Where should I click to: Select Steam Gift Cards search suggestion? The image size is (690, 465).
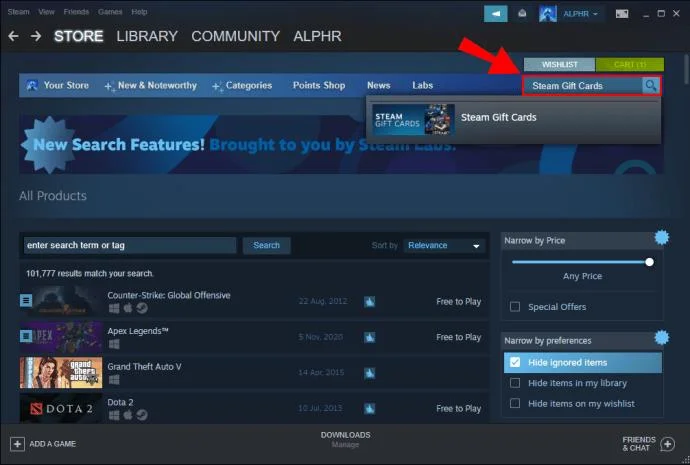[x=498, y=117]
